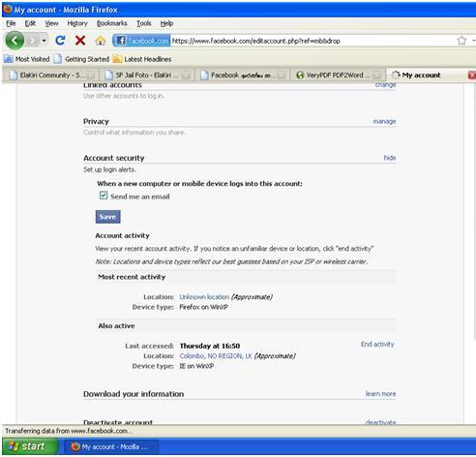Click the Forward navigation arrow
Viewport: 476px width, 457px height.
(x=32, y=41)
